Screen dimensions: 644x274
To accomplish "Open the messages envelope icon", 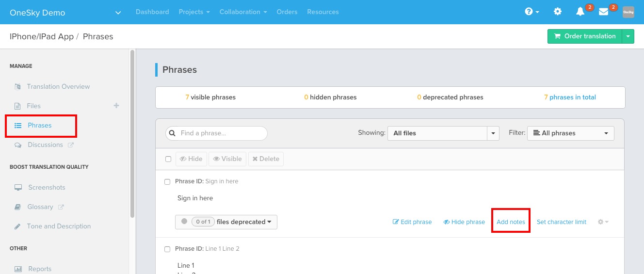I will [603, 12].
